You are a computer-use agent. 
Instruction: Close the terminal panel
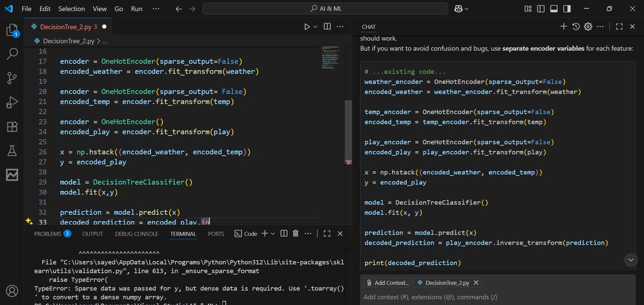pos(340,234)
